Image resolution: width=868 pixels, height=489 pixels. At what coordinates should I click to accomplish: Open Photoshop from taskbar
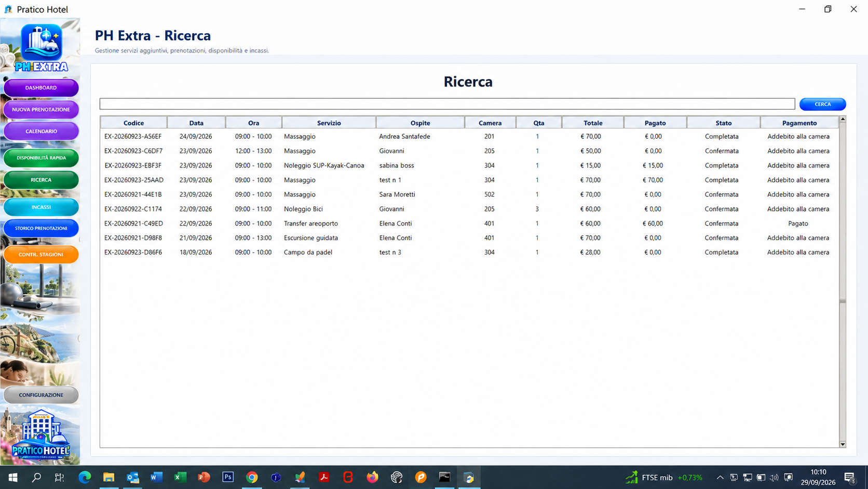tap(228, 477)
